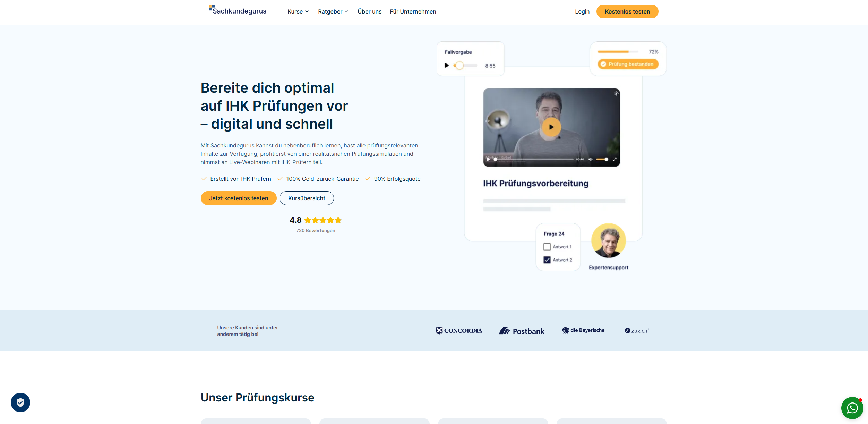Check the Antwort 1 checkbox in Frage 24
The height and width of the screenshot is (424, 868).
coord(547,247)
